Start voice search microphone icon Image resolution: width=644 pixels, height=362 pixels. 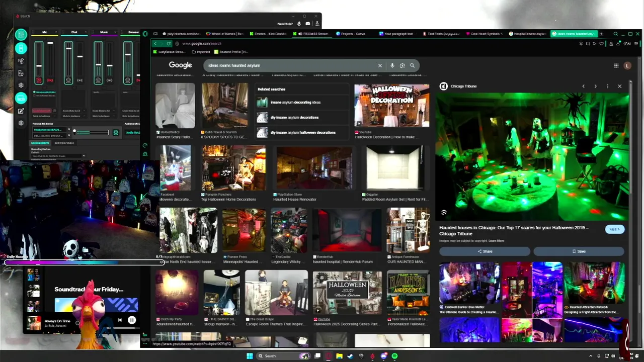point(392,65)
